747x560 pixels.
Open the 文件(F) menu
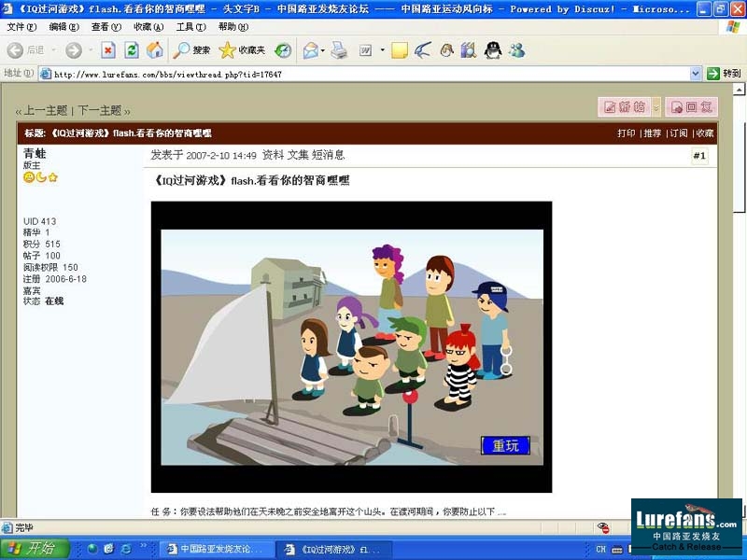click(x=21, y=27)
